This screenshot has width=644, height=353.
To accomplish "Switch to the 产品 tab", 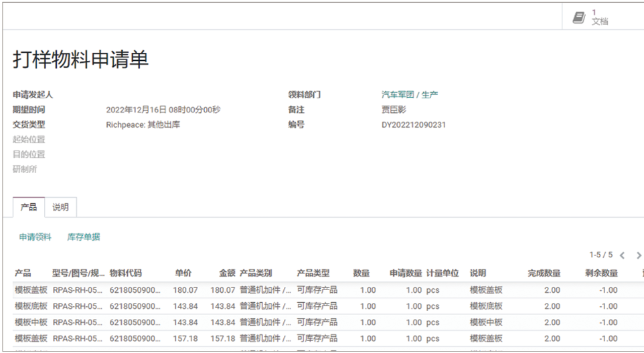I will pyautogui.click(x=29, y=207).
